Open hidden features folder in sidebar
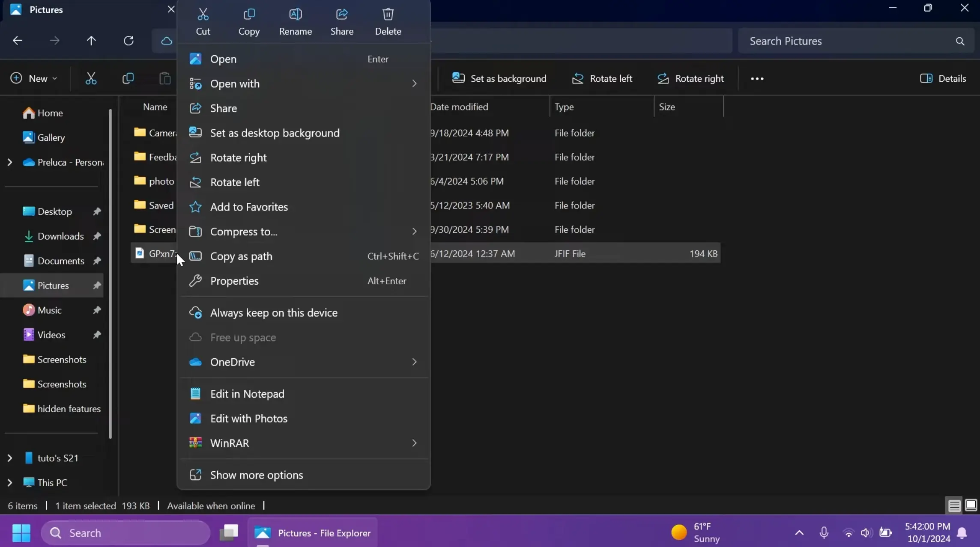Screen dimensions: 980x547 [62, 409]
